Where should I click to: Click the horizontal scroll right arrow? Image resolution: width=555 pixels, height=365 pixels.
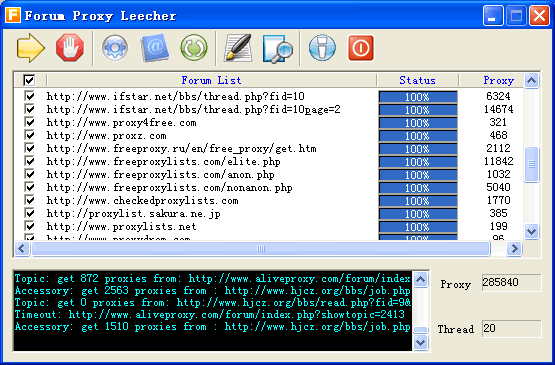pyautogui.click(x=514, y=249)
